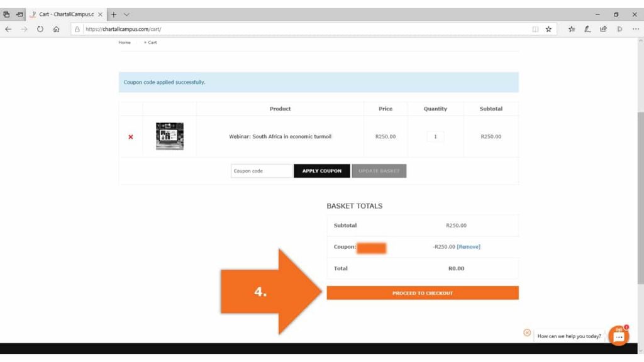Open the browser tab list chevron
Screen dimensions: 644x362
point(126,14)
